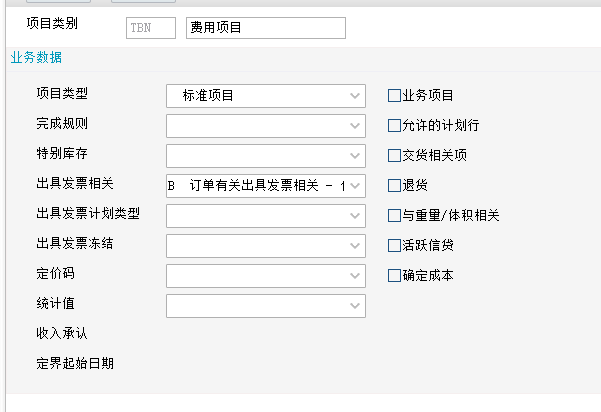
Task: Click the 定界起始日期 label
Action: point(75,363)
